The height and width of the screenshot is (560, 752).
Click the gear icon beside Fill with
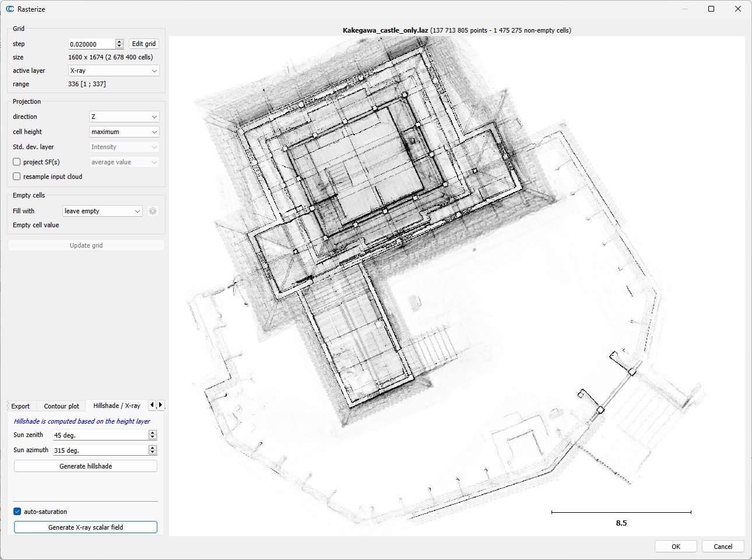[153, 211]
